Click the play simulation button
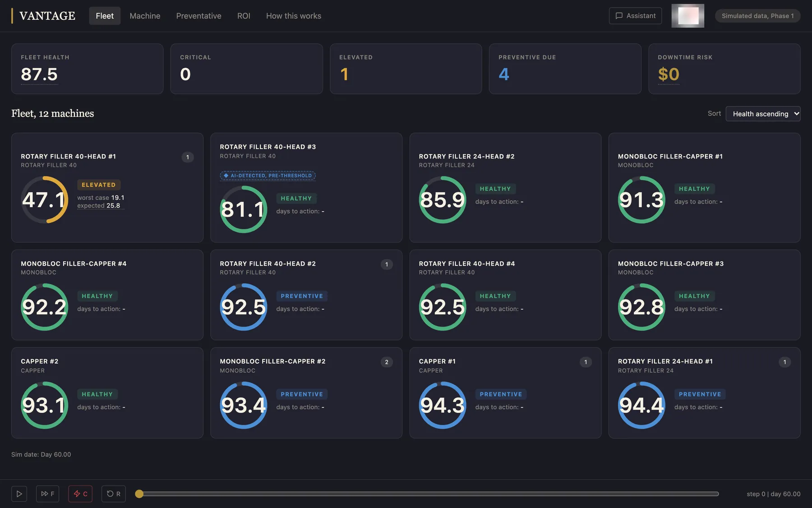This screenshot has width=812, height=508. pos(19,494)
